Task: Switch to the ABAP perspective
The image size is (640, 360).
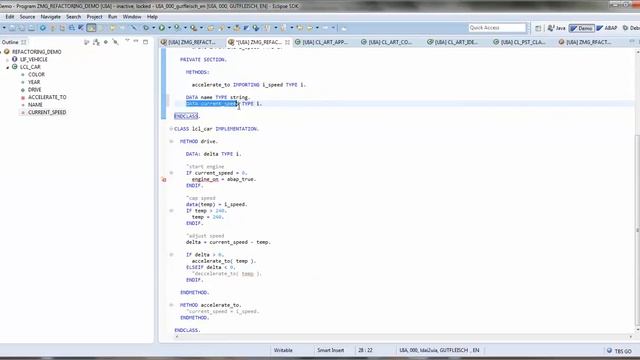Action: [607, 28]
